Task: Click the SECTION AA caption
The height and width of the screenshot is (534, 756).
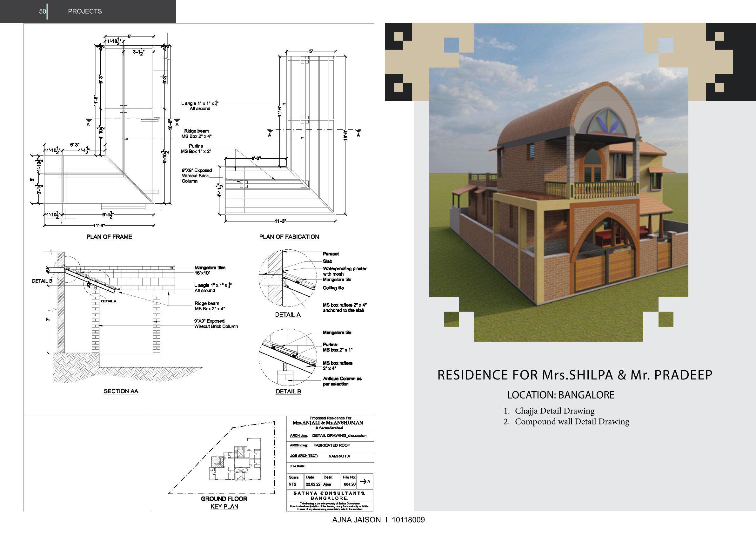Action: click(x=121, y=391)
